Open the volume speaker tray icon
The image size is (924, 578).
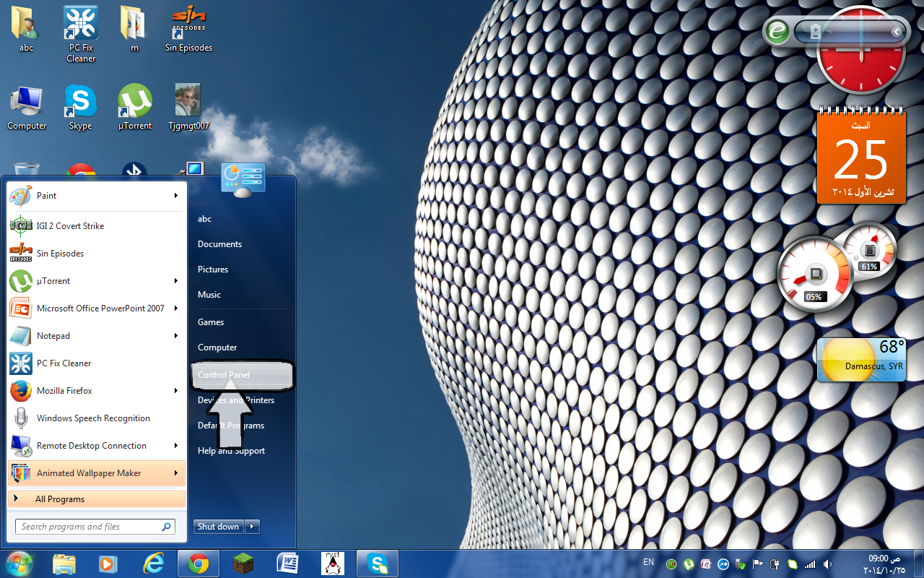tap(827, 564)
